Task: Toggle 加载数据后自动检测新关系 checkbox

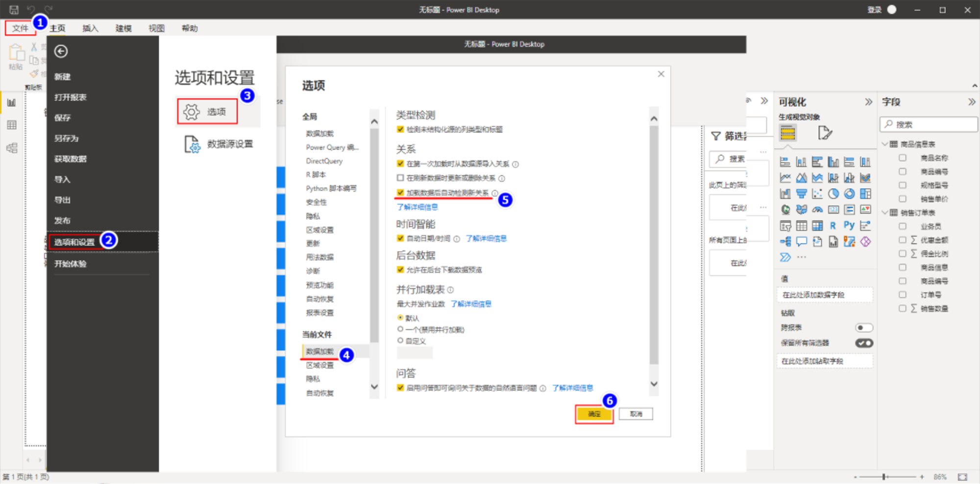Action: coord(400,193)
